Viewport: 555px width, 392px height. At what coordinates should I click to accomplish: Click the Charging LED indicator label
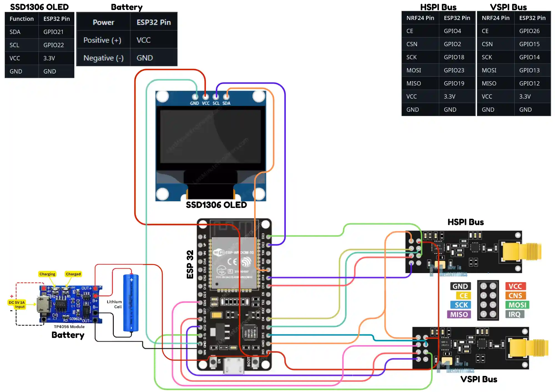[x=47, y=274]
